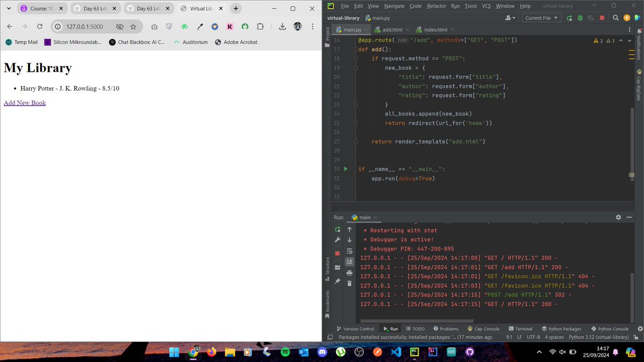
Task: Collapse the add() function fold marker at line 17
Action: click(x=355, y=50)
